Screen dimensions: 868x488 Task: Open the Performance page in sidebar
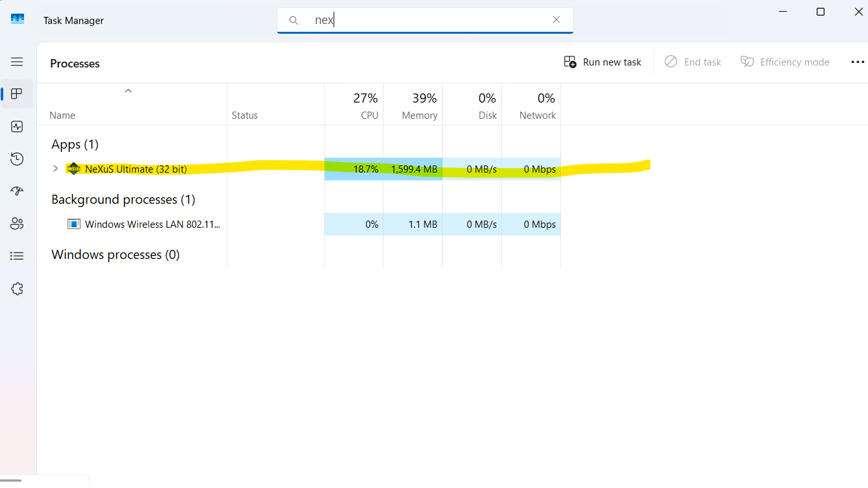click(x=17, y=127)
